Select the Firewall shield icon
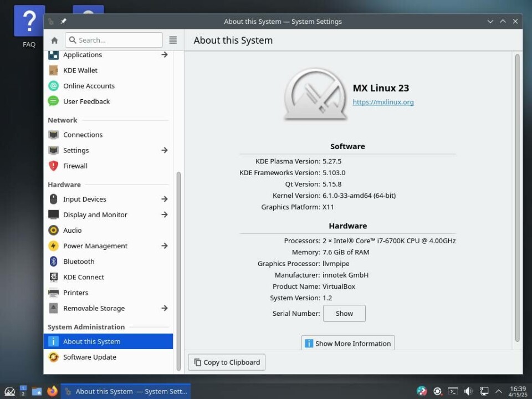 53,166
